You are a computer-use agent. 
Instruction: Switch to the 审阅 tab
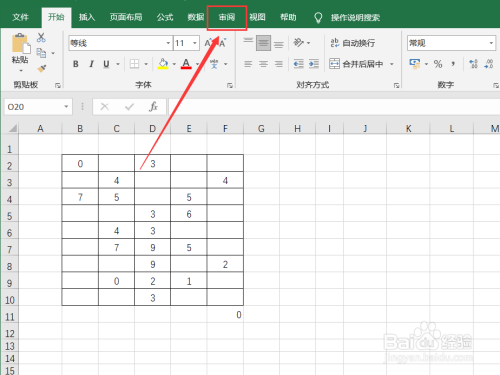pyautogui.click(x=227, y=17)
